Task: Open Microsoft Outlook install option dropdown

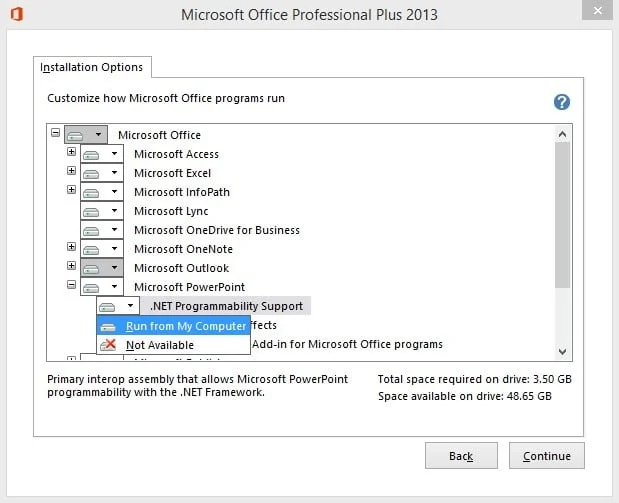Action: click(102, 268)
